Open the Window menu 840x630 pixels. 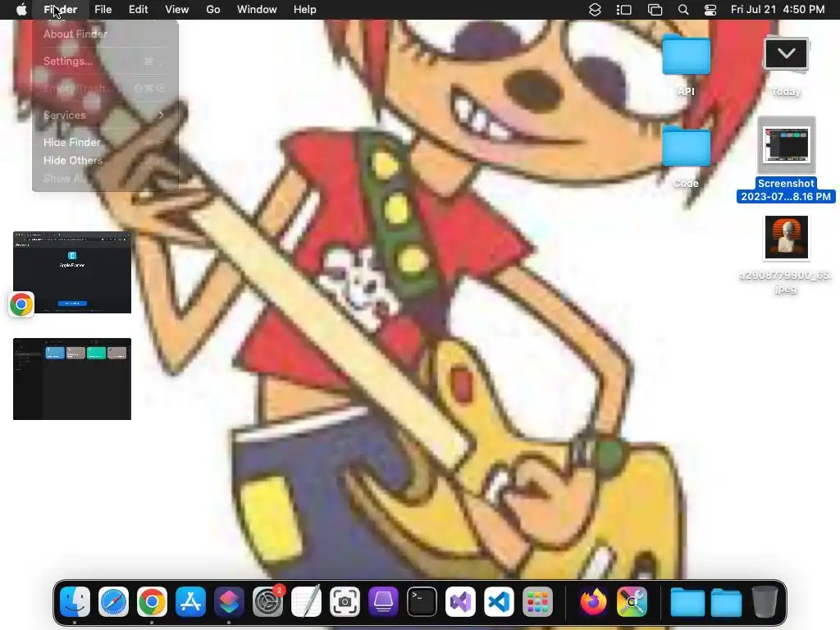[x=257, y=10]
